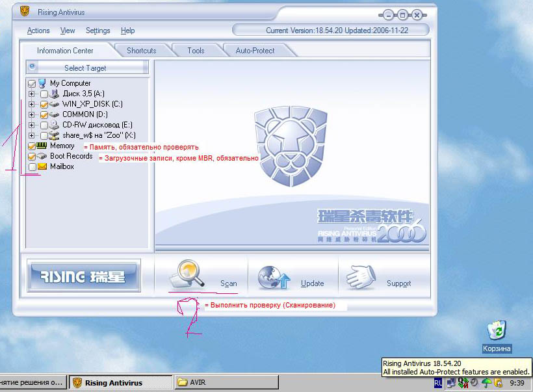This screenshot has height=392, width=533.
Task: Enable the Mailbox checkbox
Action: coord(32,167)
